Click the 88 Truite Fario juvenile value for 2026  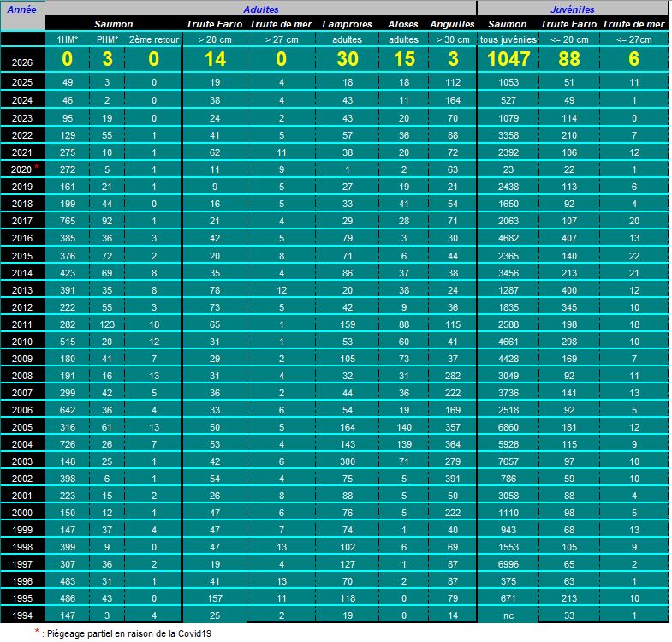[569, 59]
